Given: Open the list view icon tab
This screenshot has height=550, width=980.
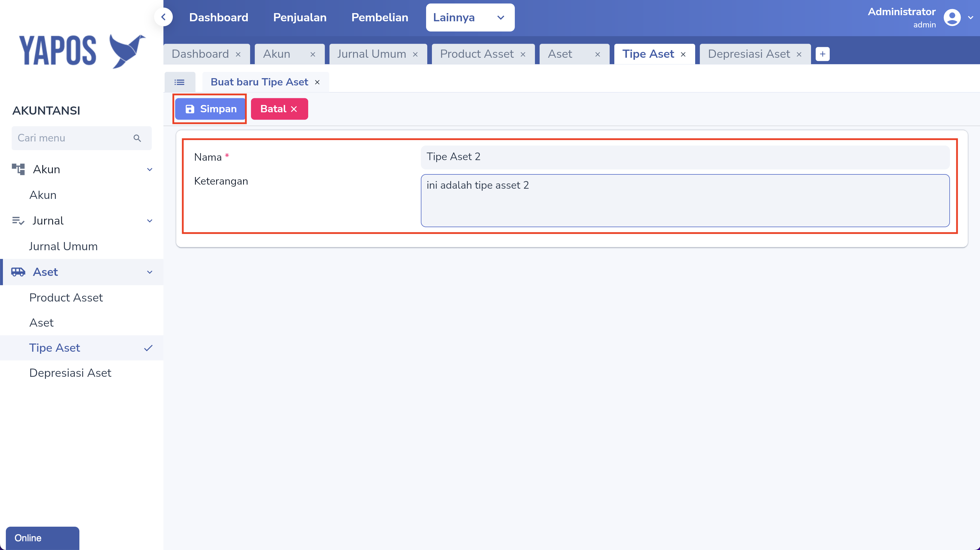Looking at the screenshot, I should point(179,82).
